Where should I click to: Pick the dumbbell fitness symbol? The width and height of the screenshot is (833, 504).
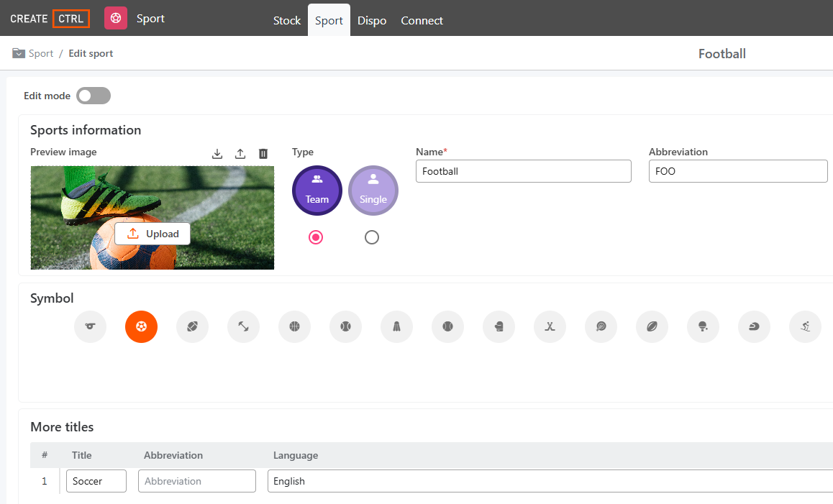click(x=243, y=326)
